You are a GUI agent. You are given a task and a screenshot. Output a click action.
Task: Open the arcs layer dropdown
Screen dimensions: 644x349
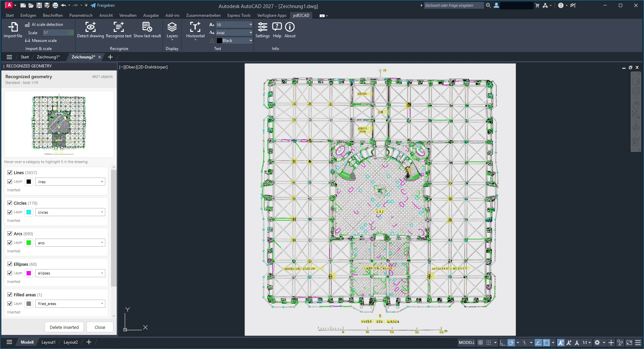(x=70, y=243)
